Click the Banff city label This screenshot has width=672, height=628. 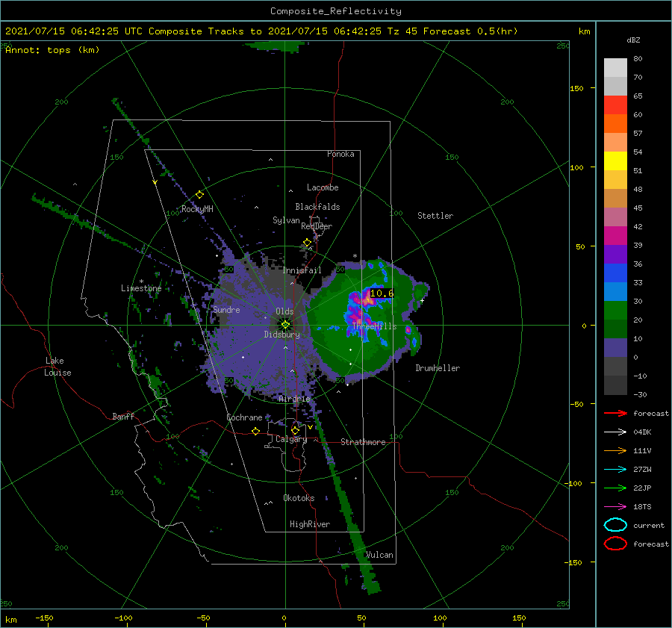pyautogui.click(x=123, y=416)
